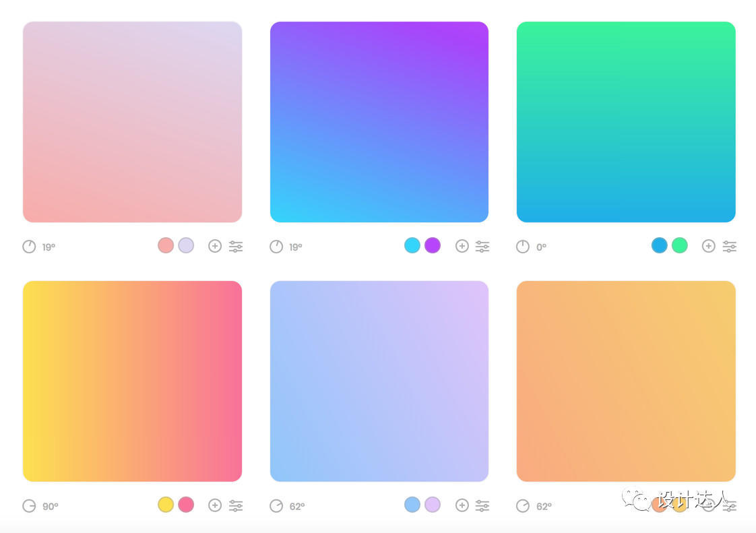Select the vivid purple color swatch
Image resolution: width=756 pixels, height=533 pixels.
tap(433, 245)
